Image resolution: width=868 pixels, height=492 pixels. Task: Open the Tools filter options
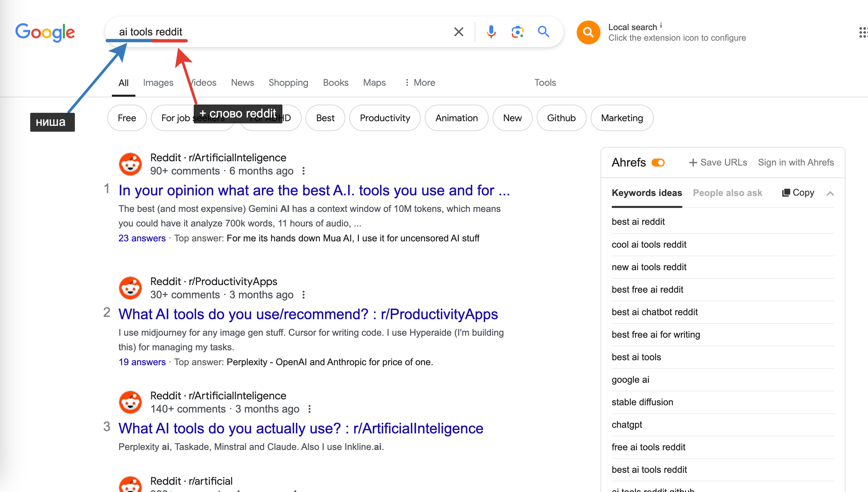[545, 82]
